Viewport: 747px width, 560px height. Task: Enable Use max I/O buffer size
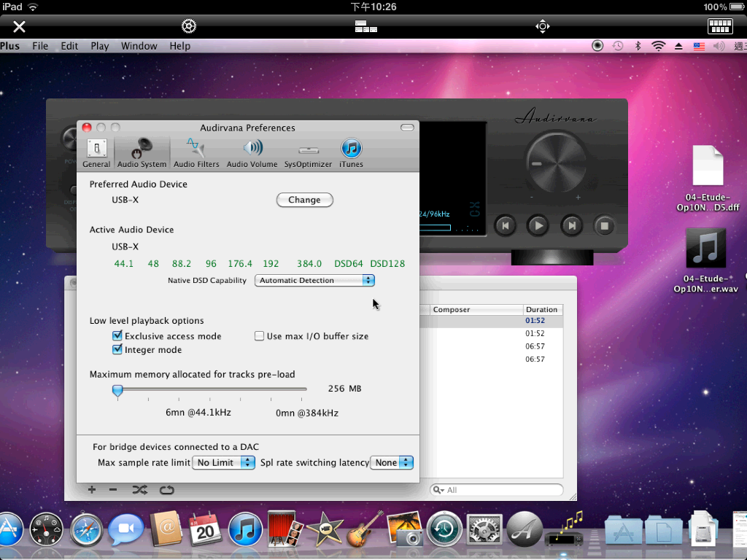point(259,336)
